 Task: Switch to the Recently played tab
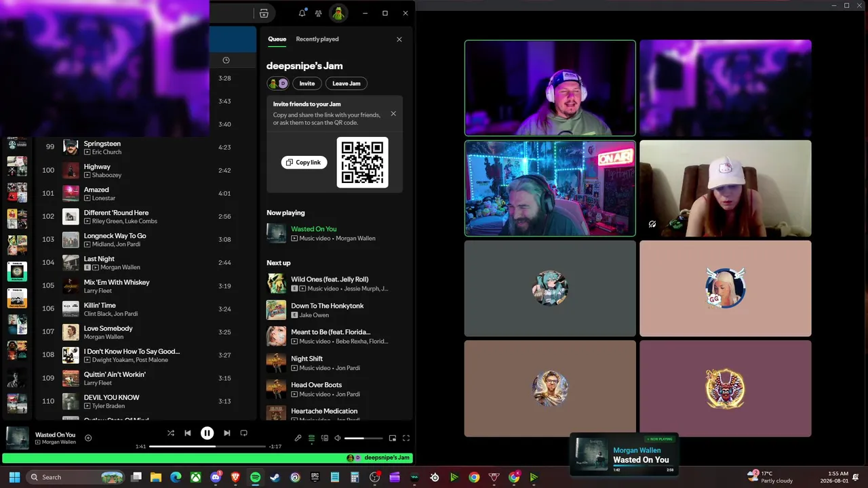(317, 39)
